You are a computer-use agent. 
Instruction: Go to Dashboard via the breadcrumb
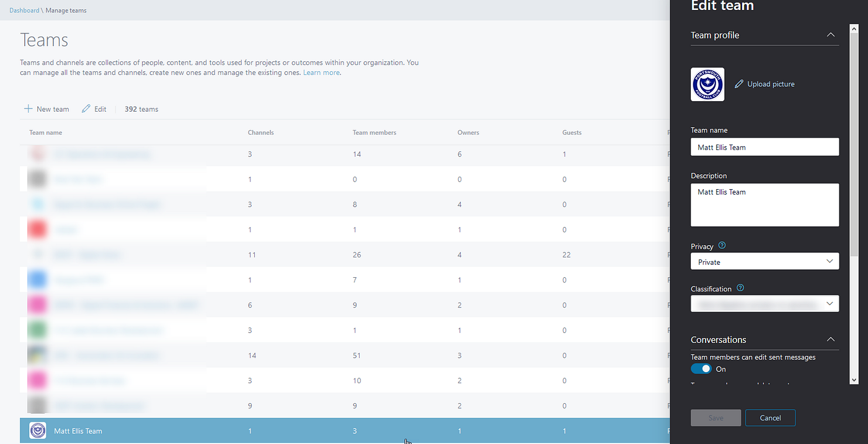click(24, 11)
